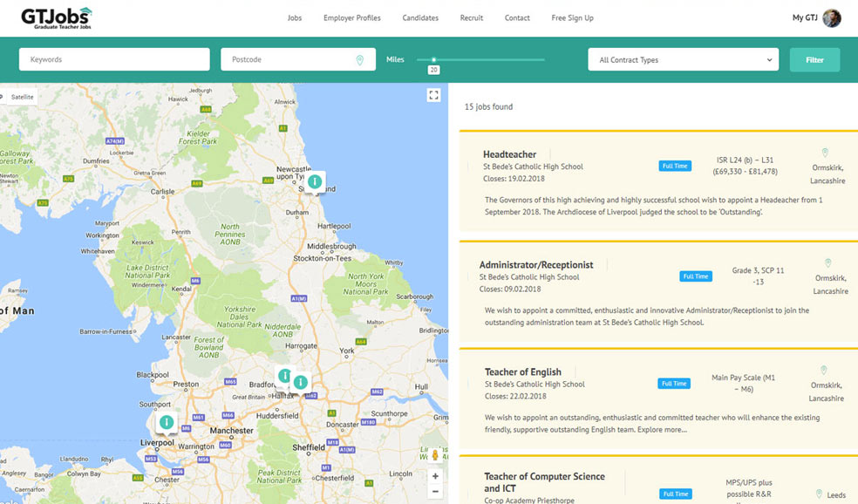The width and height of the screenshot is (858, 504).
Task: Toggle fullscreen map view
Action: pos(433,96)
